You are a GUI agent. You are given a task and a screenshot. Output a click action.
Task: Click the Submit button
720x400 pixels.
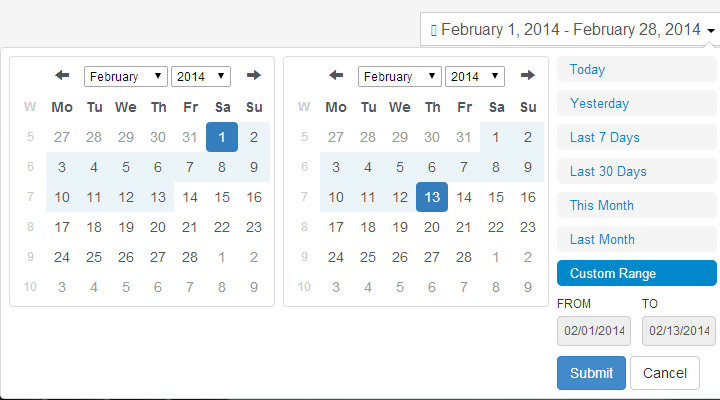[x=591, y=373]
